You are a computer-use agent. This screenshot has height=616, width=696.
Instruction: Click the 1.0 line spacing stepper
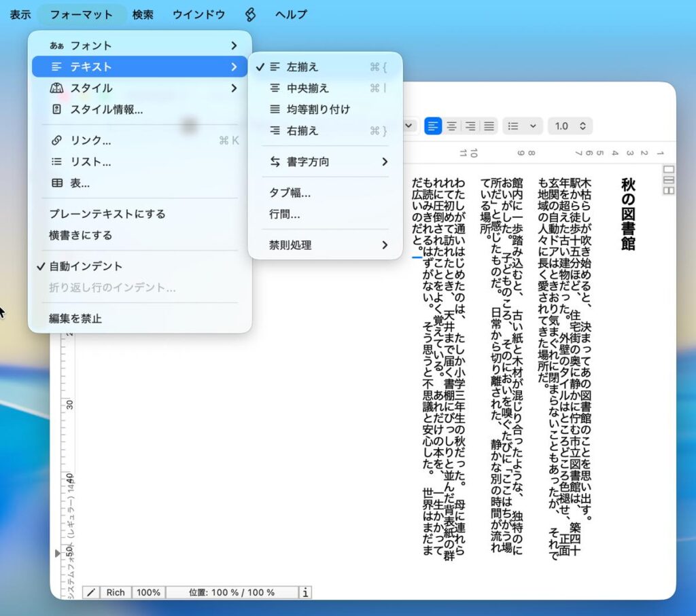570,126
